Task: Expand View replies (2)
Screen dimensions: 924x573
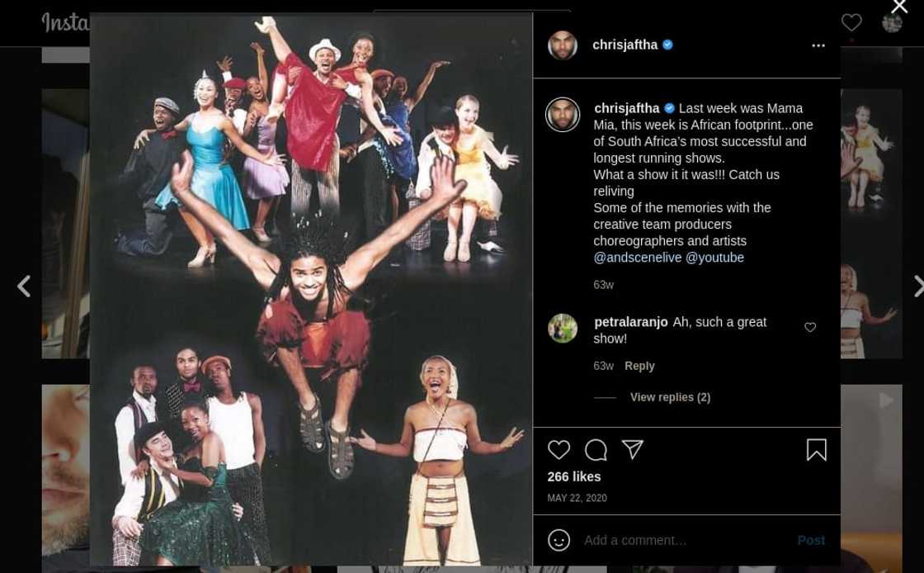Action: pos(670,397)
